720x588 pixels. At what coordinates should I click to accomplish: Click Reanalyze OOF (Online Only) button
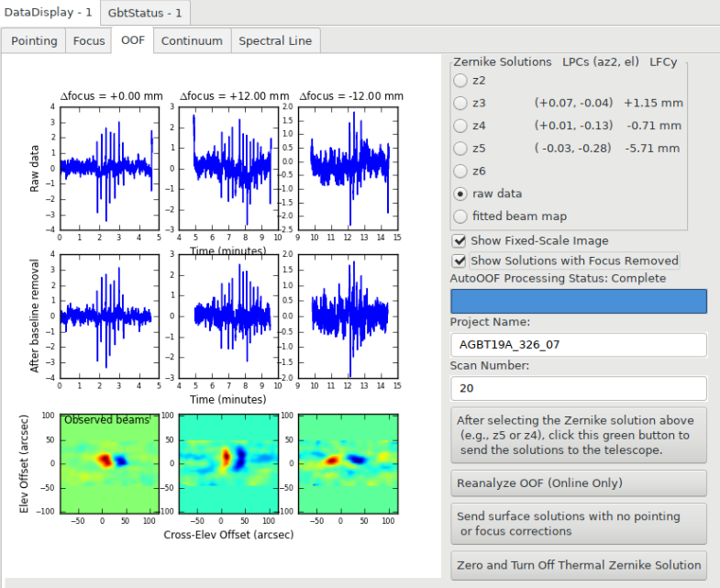[x=579, y=483]
